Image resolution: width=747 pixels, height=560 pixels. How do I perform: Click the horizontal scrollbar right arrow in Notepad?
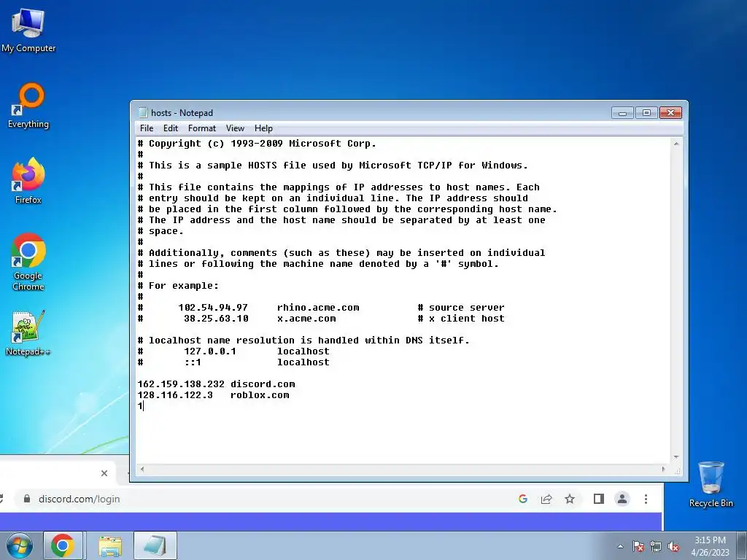[663, 469]
